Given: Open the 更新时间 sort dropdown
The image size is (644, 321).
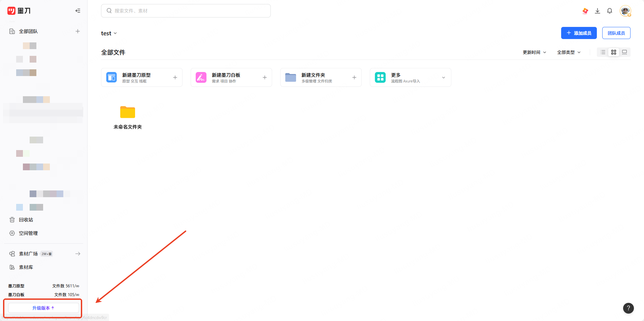Looking at the screenshot, I should (x=535, y=52).
